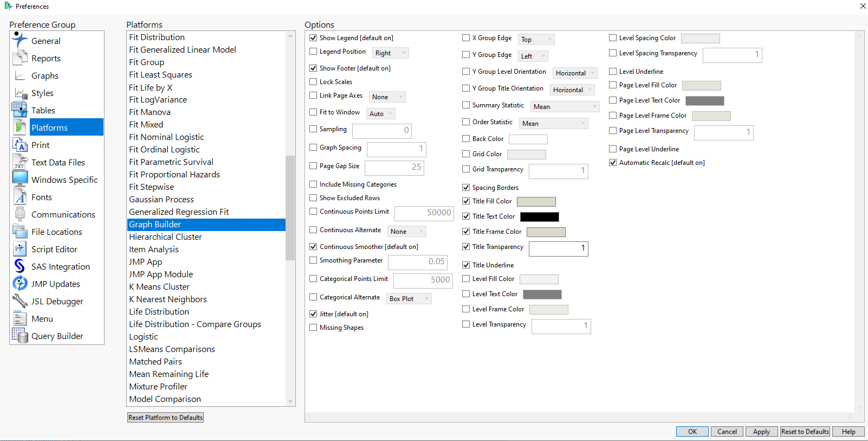Open the Order Statistic dropdown

click(x=554, y=124)
